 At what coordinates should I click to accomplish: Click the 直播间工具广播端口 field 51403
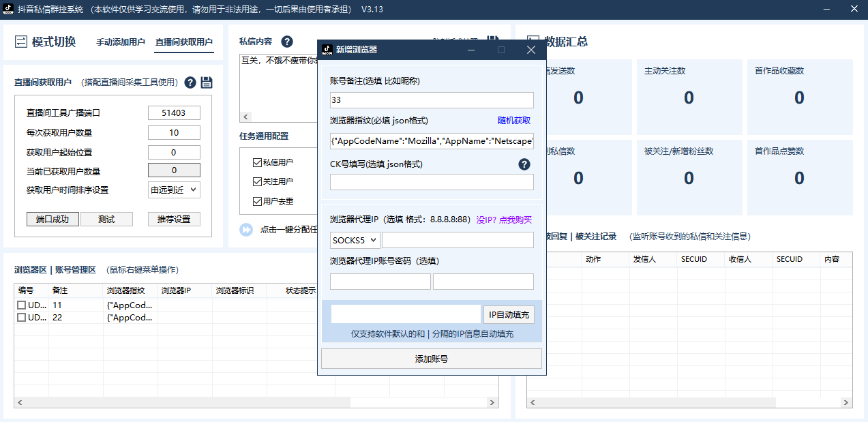pos(174,113)
